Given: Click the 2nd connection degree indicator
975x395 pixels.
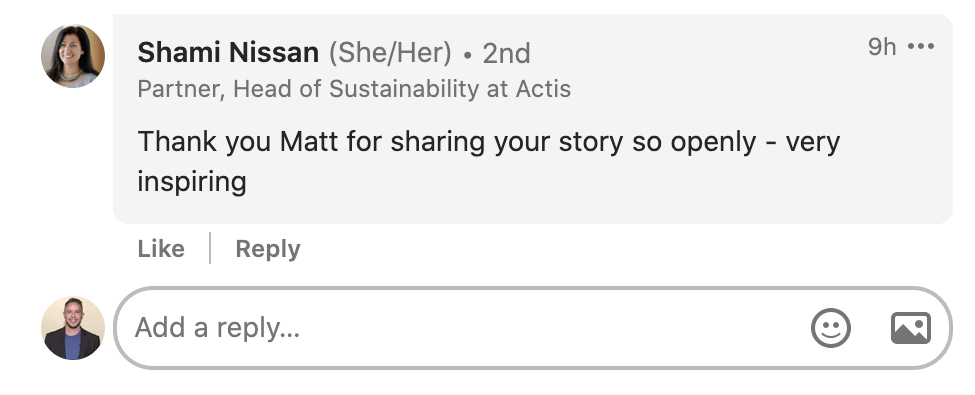Looking at the screenshot, I should pyautogui.click(x=506, y=53).
